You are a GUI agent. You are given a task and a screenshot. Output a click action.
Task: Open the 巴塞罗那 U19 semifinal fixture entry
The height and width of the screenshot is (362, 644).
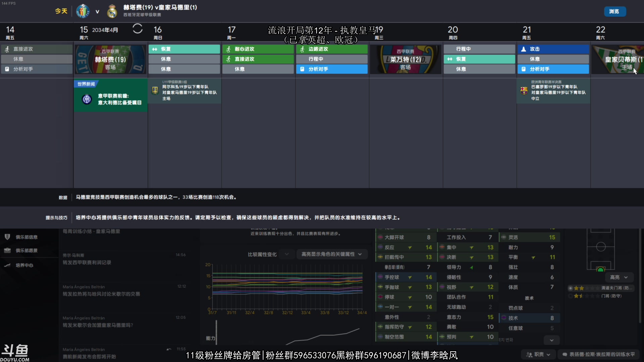(553, 90)
